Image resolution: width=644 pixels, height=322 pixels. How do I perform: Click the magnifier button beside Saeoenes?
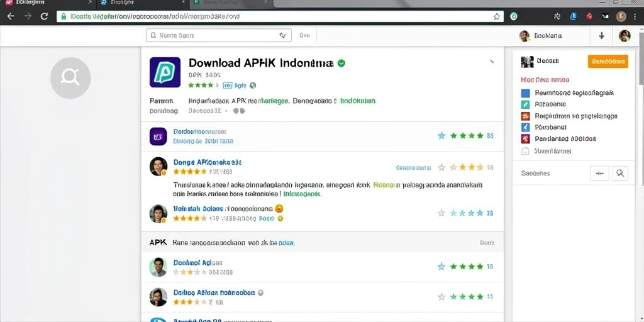[620, 174]
